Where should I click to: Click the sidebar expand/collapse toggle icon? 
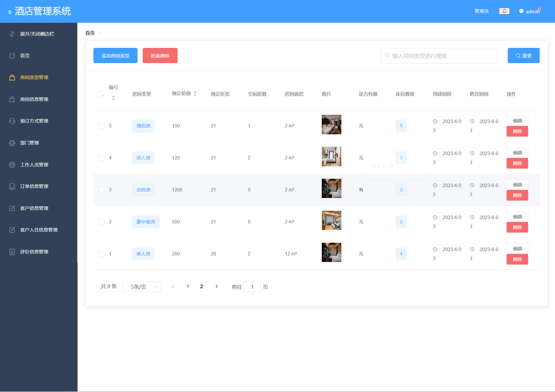pyautogui.click(x=12, y=34)
